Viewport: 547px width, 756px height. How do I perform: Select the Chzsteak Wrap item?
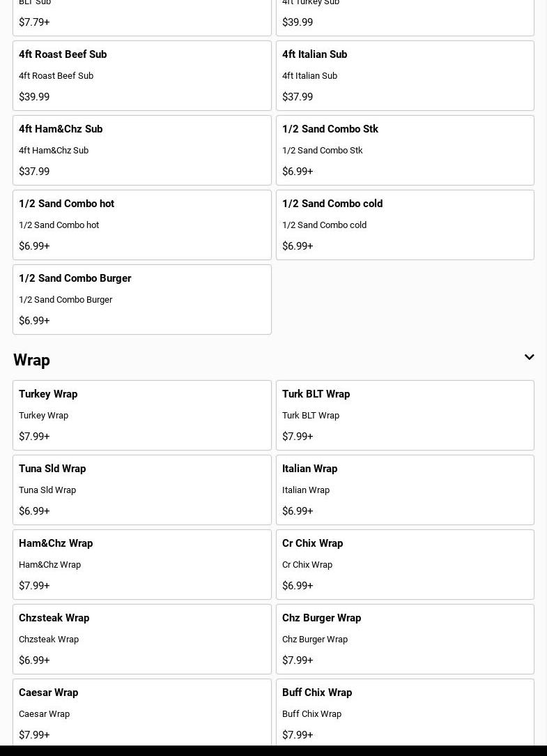pos(141,639)
